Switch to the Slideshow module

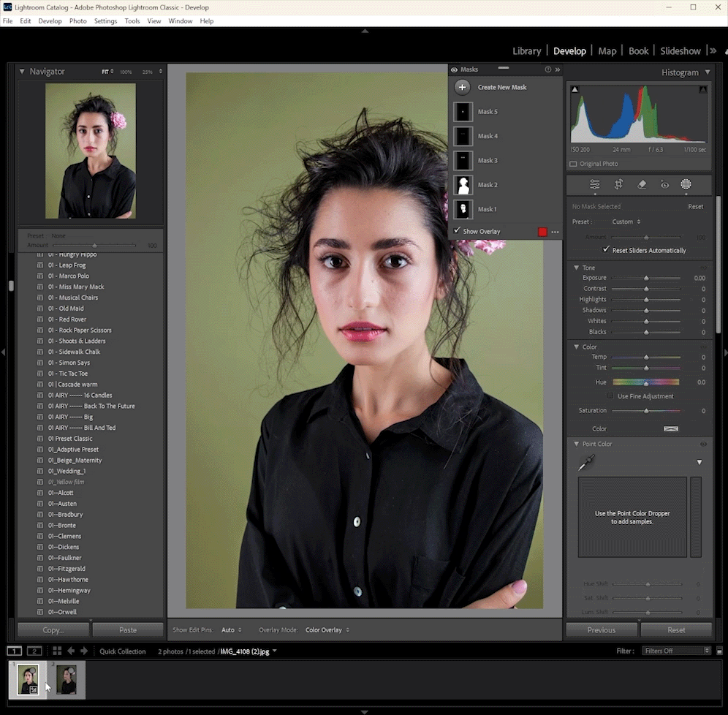pyautogui.click(x=680, y=51)
